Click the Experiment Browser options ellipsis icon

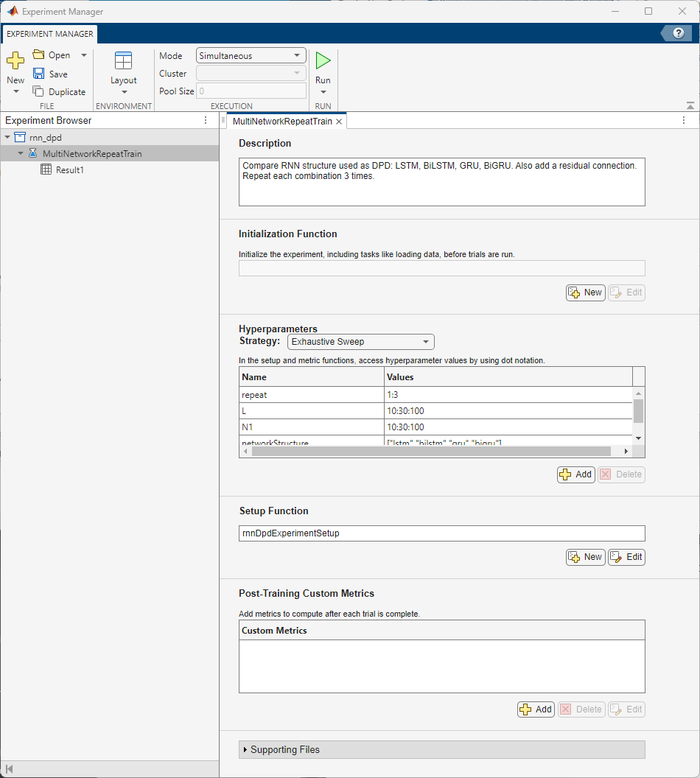pyautogui.click(x=206, y=120)
